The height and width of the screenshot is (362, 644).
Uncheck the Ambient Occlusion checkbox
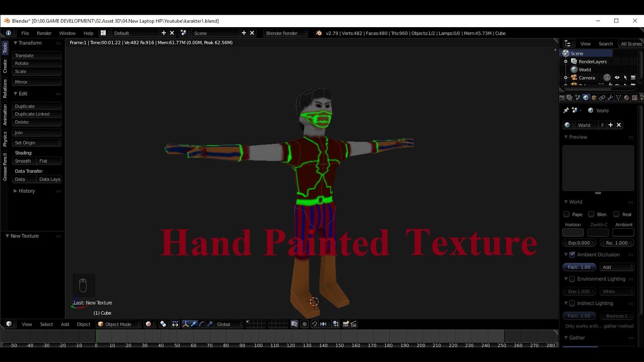572,254
